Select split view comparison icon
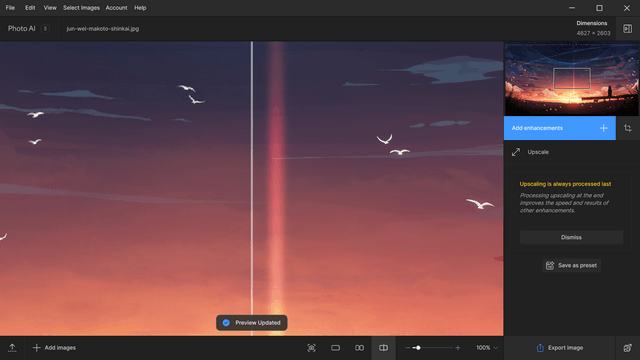Viewport: 640px width, 360px height. [383, 348]
